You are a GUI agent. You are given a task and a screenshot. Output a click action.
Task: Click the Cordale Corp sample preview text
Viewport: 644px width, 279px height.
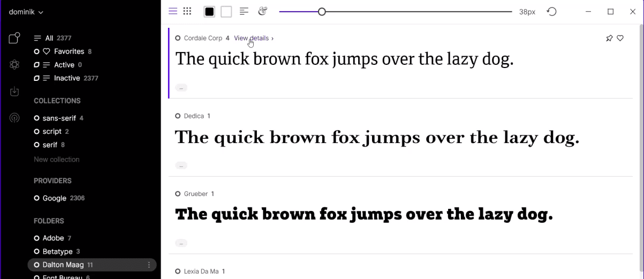pyautogui.click(x=344, y=59)
